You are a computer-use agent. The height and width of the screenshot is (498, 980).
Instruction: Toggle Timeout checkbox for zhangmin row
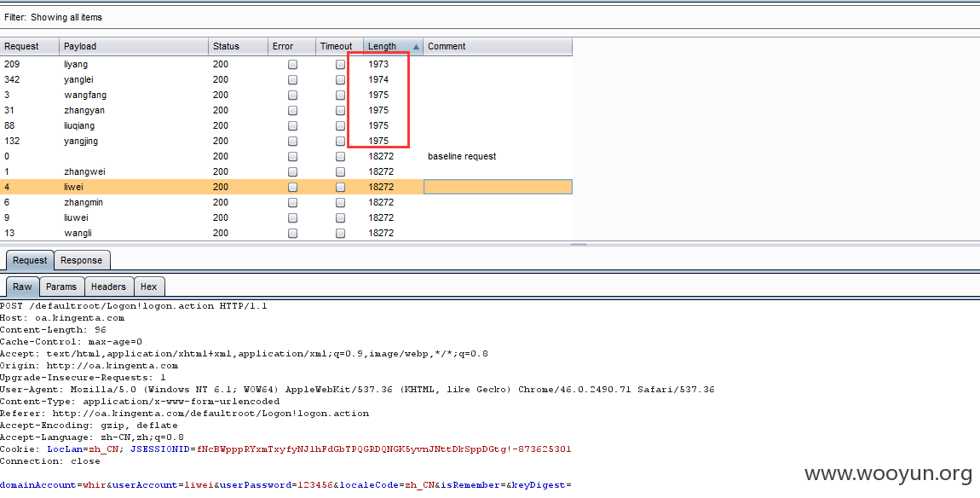[x=340, y=202]
